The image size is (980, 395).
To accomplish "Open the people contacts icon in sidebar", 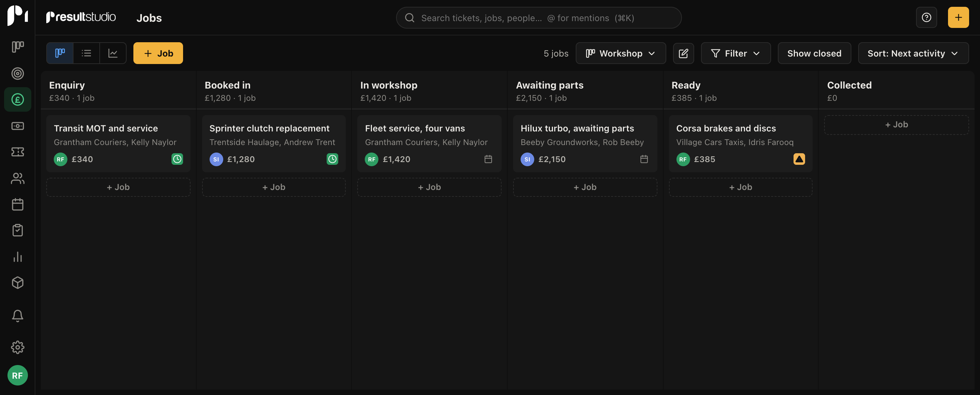I will [17, 178].
